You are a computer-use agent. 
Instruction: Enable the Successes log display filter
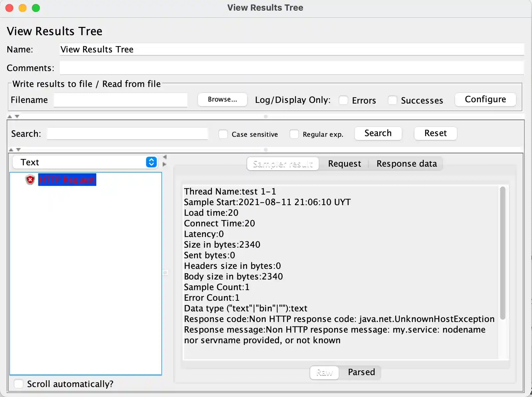coord(392,100)
